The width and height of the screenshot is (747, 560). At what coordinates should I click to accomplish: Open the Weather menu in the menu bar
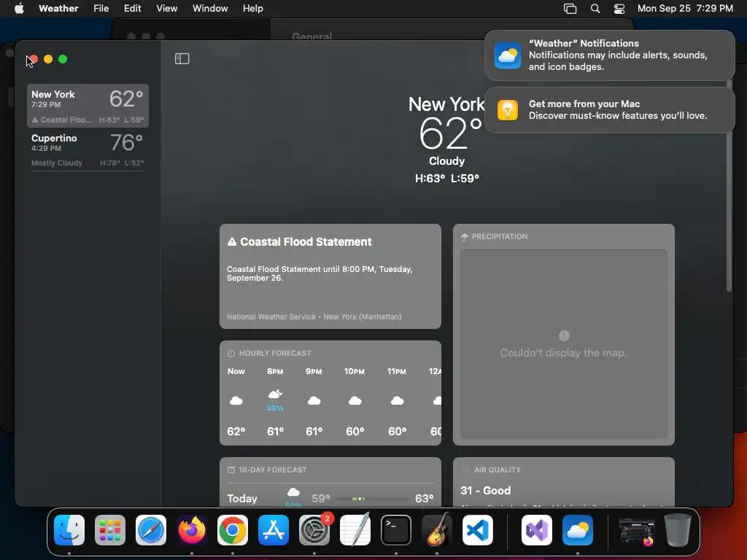click(x=58, y=9)
